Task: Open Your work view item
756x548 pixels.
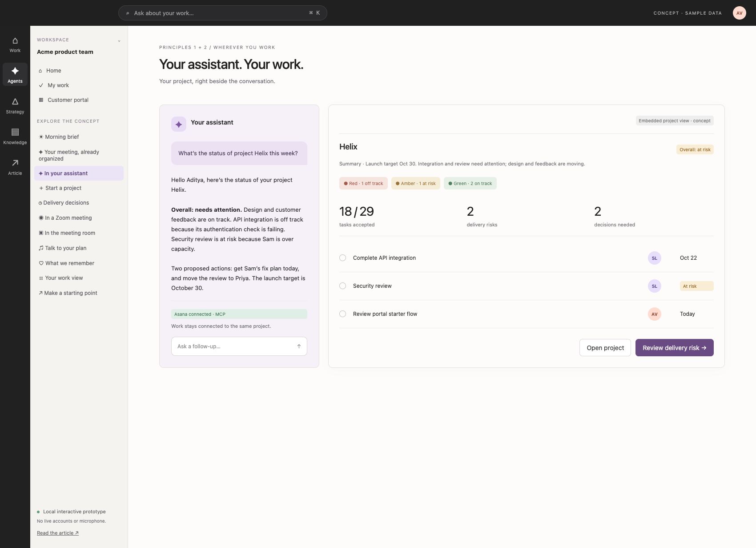Action: (x=79, y=278)
